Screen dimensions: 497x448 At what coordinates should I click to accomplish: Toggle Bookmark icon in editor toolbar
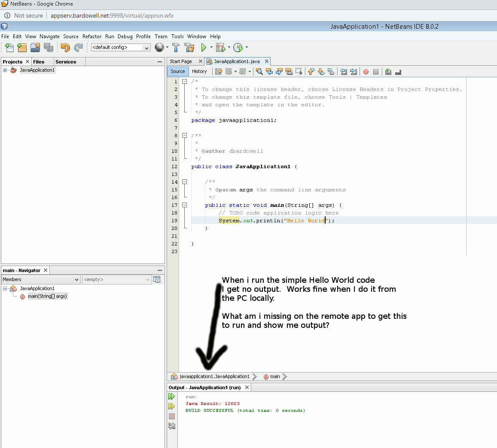tap(331, 72)
